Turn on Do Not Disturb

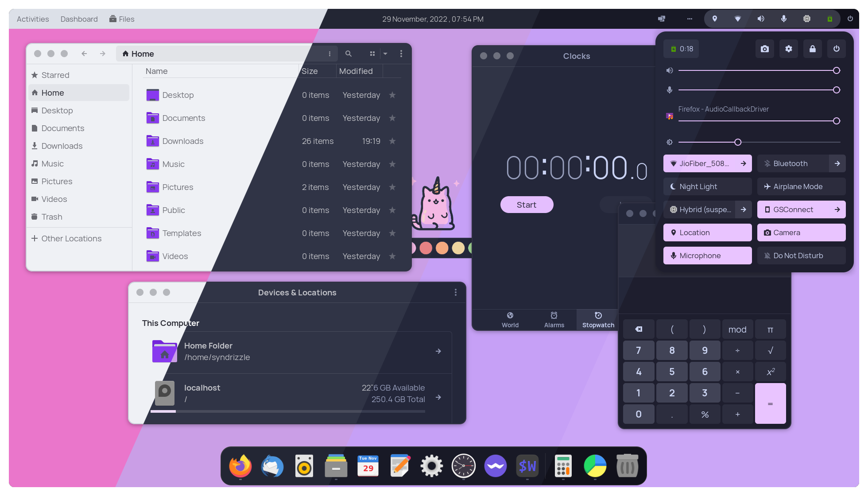(x=801, y=256)
